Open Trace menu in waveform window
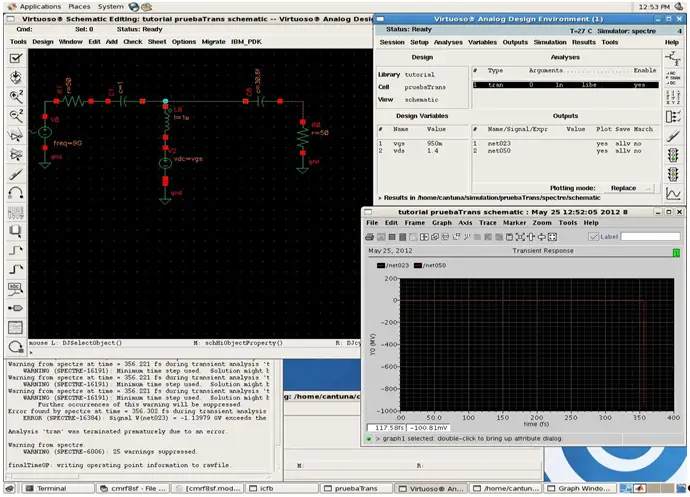 (488, 223)
